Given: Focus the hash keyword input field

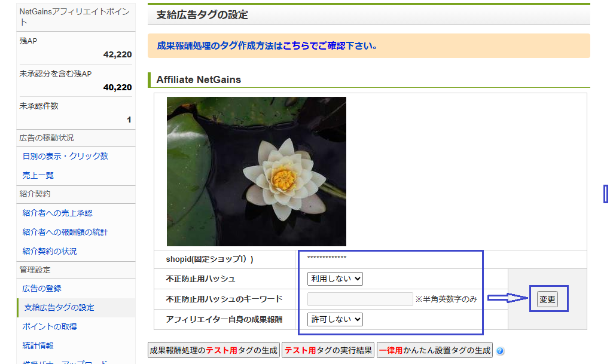Looking at the screenshot, I should point(360,299).
